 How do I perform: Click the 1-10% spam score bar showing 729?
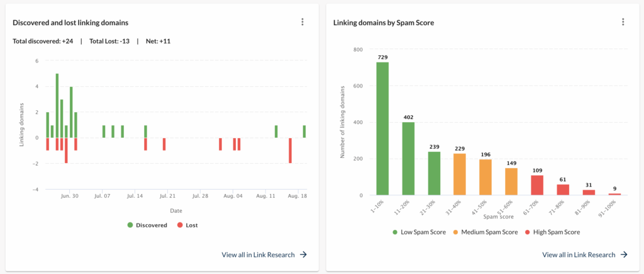(x=382, y=129)
